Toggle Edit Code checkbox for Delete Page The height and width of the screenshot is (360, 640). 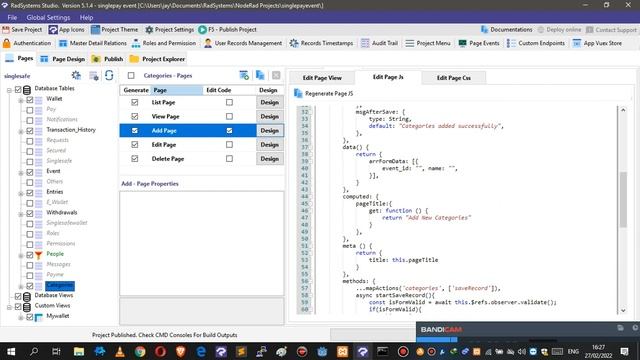[x=229, y=159]
